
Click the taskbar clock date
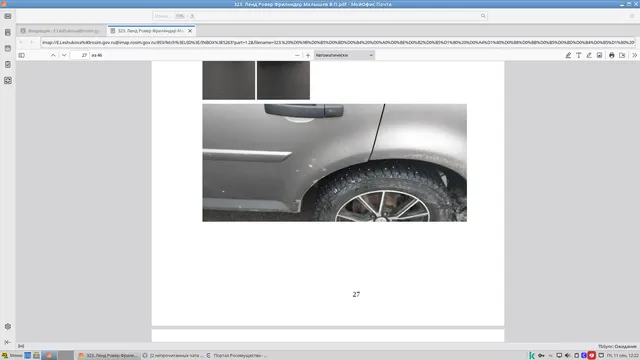click(x=622, y=356)
